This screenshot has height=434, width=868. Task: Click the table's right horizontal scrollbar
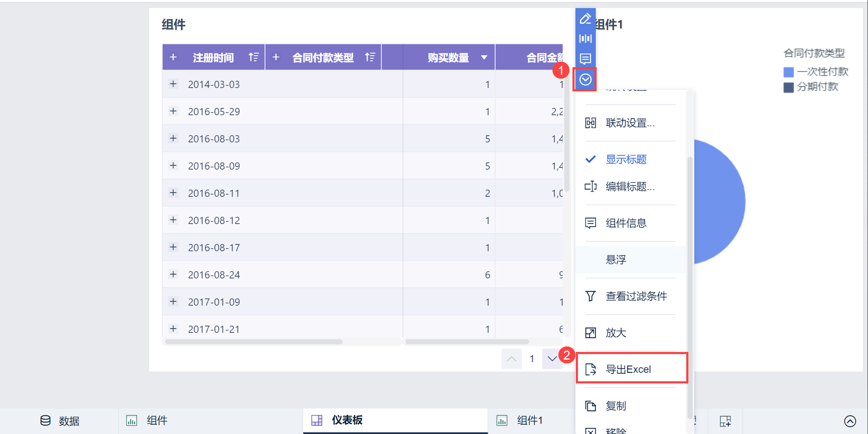[x=467, y=342]
